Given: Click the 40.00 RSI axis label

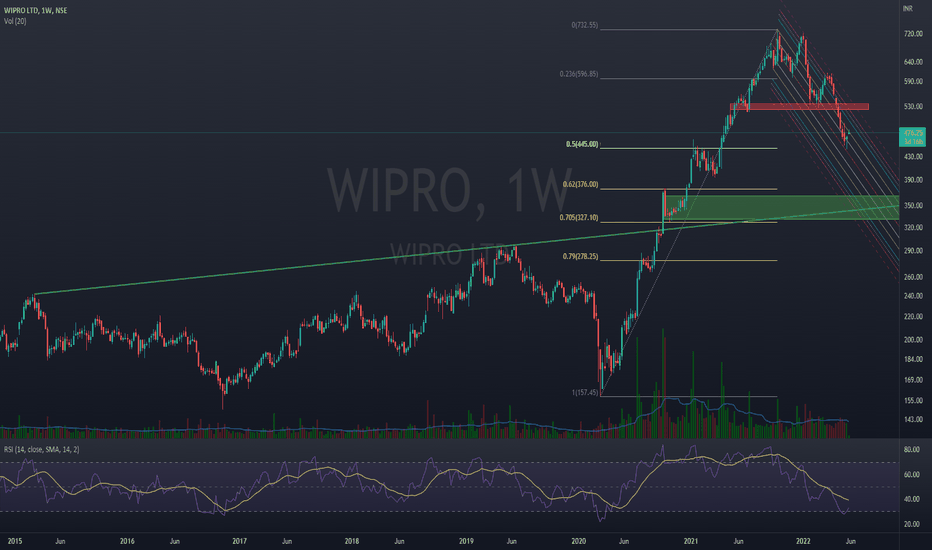Looking at the screenshot, I should tap(912, 499).
